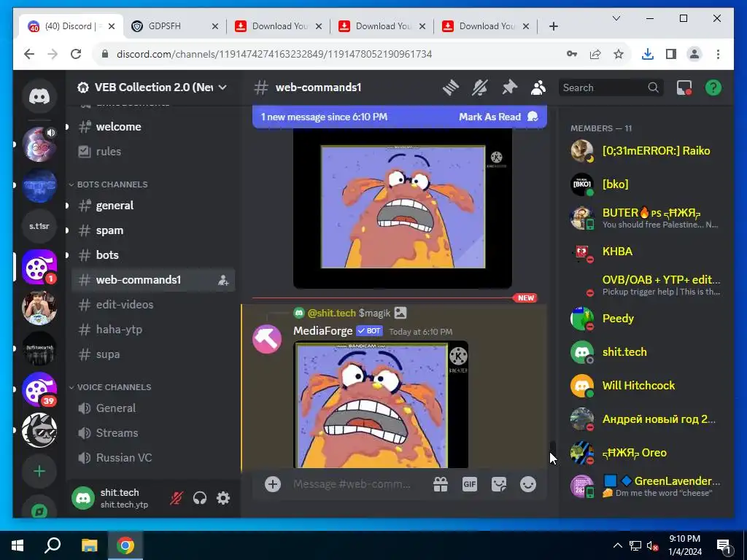Open User Settings gear icon
The width and height of the screenshot is (747, 560).
[x=223, y=498]
